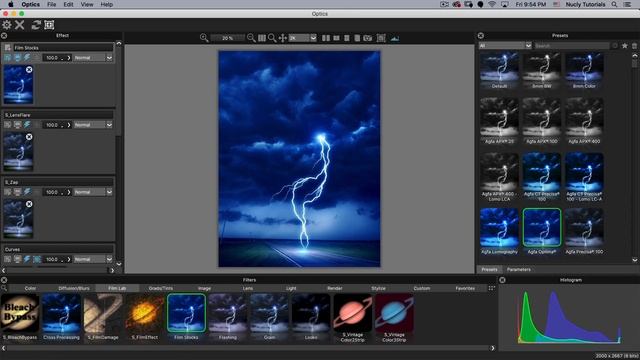Screen dimensions: 640x360
Task: Click the lightning icon on S_Zap layer
Action: click(27, 191)
